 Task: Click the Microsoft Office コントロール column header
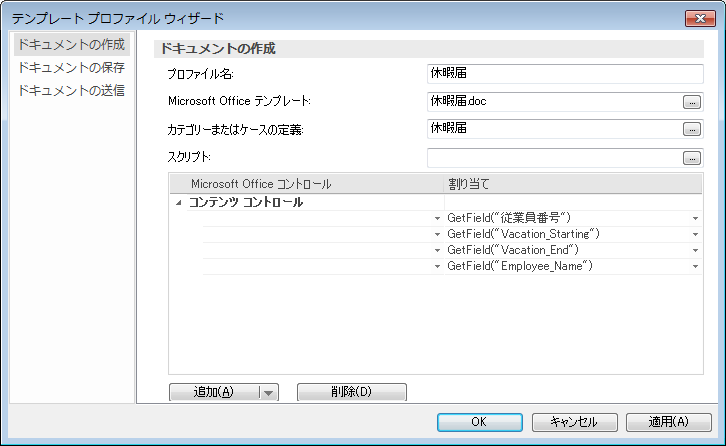click(307, 184)
